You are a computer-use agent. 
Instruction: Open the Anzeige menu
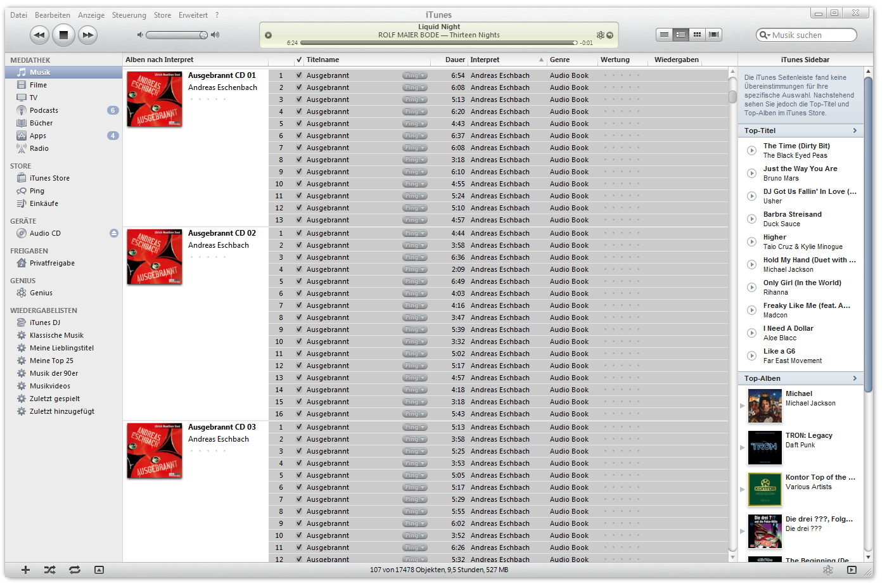pos(91,15)
